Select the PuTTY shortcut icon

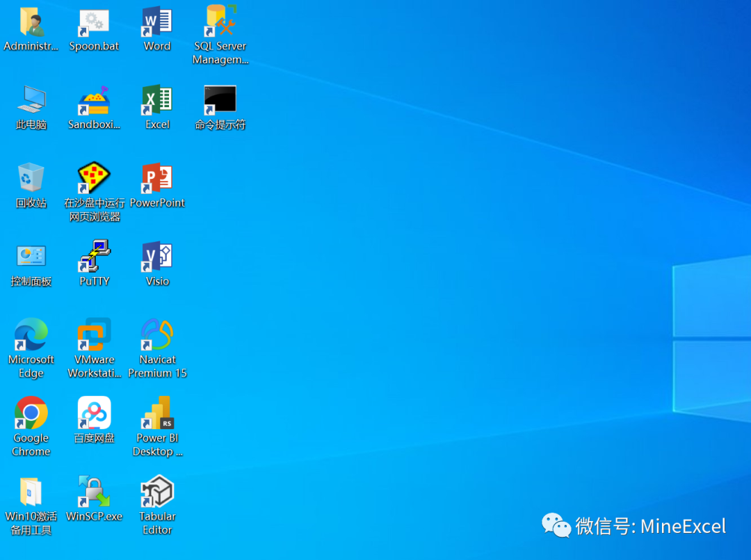(x=94, y=256)
